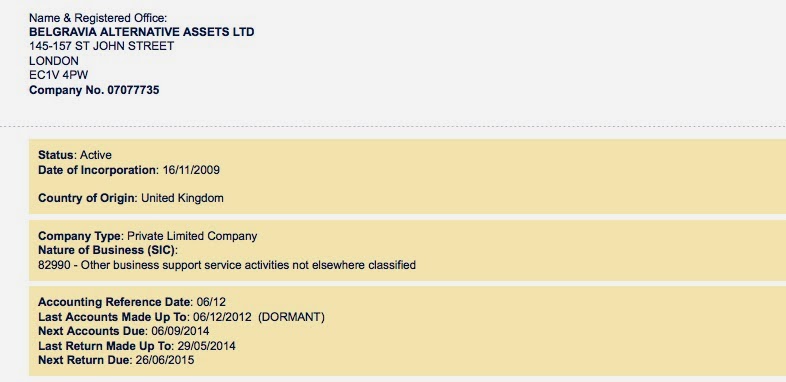Click the Next Accounts Due 06/09/2014 line

(124, 331)
